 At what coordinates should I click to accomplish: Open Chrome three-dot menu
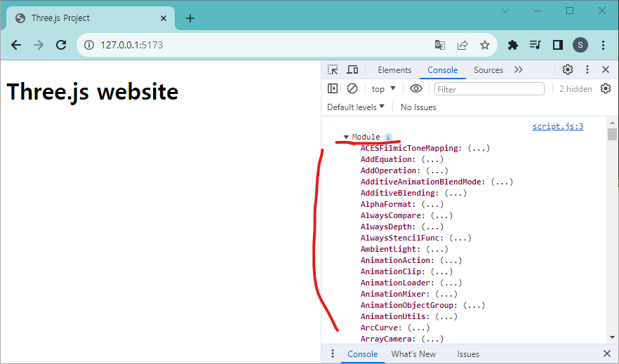tap(603, 45)
